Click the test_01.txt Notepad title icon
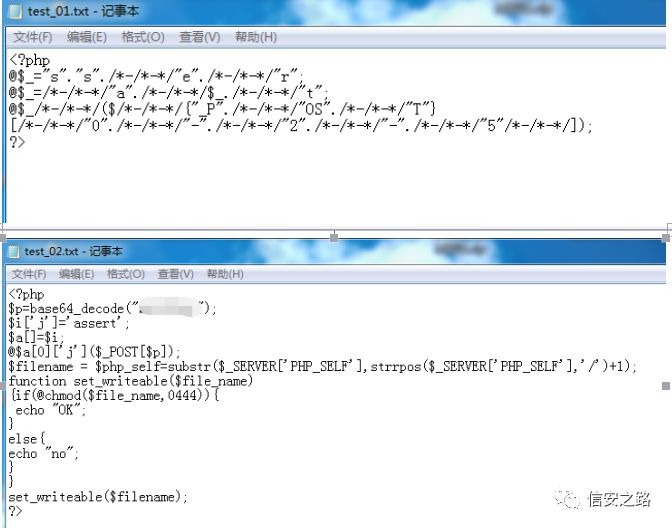The height and width of the screenshot is (528, 672). [15, 12]
